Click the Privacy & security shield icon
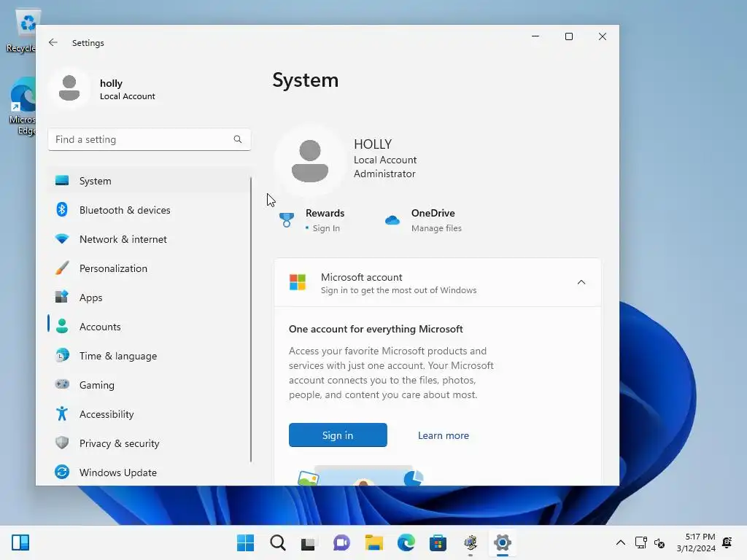Viewport: 747px width, 560px height. click(62, 443)
